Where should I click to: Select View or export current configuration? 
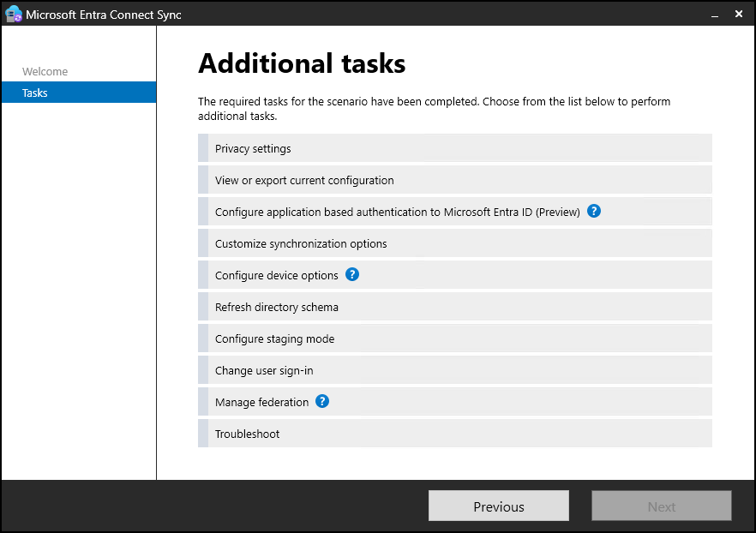[304, 181]
